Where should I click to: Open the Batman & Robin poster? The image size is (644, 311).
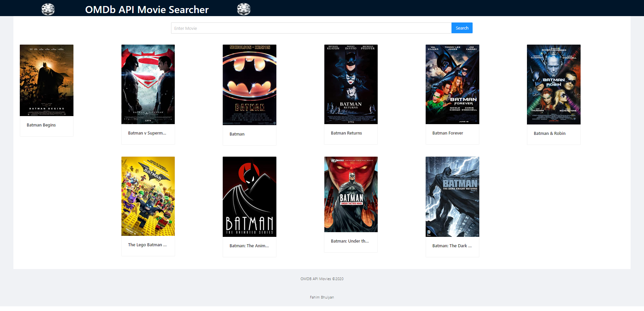(554, 85)
